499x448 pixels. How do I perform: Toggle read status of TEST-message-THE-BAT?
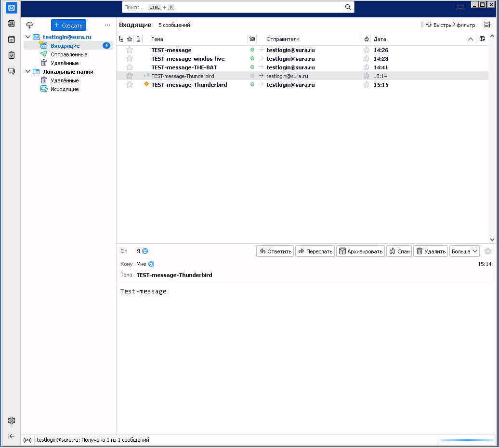tap(252, 67)
